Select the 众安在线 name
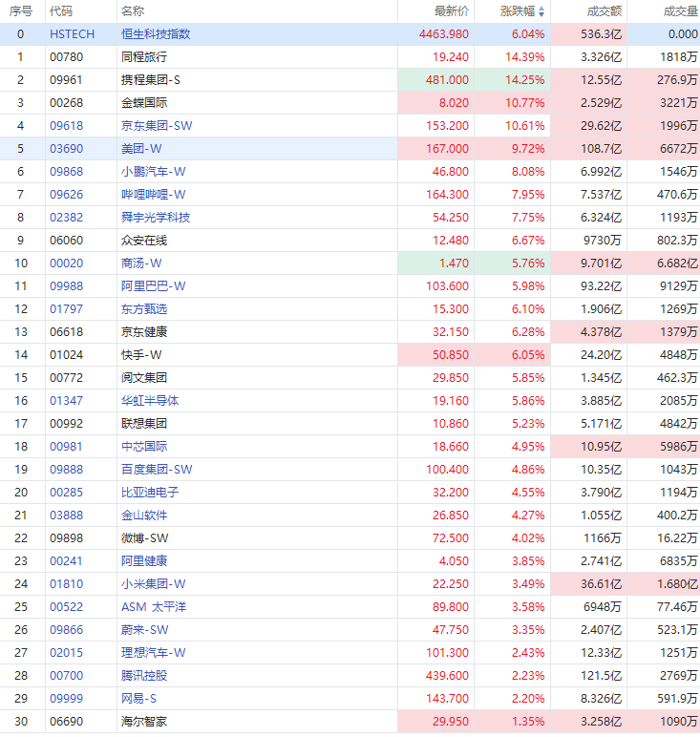 (144, 241)
